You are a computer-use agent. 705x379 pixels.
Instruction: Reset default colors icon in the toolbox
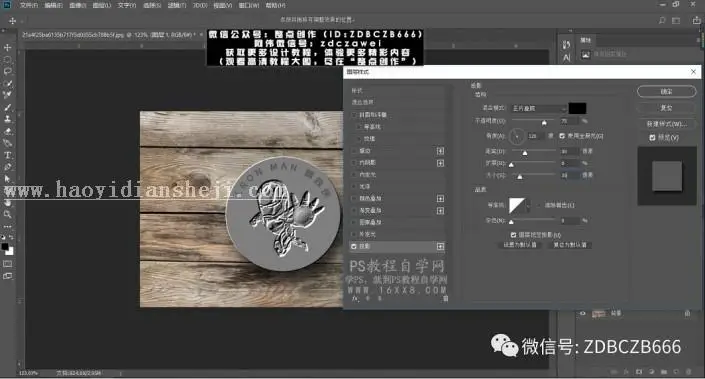point(3,237)
